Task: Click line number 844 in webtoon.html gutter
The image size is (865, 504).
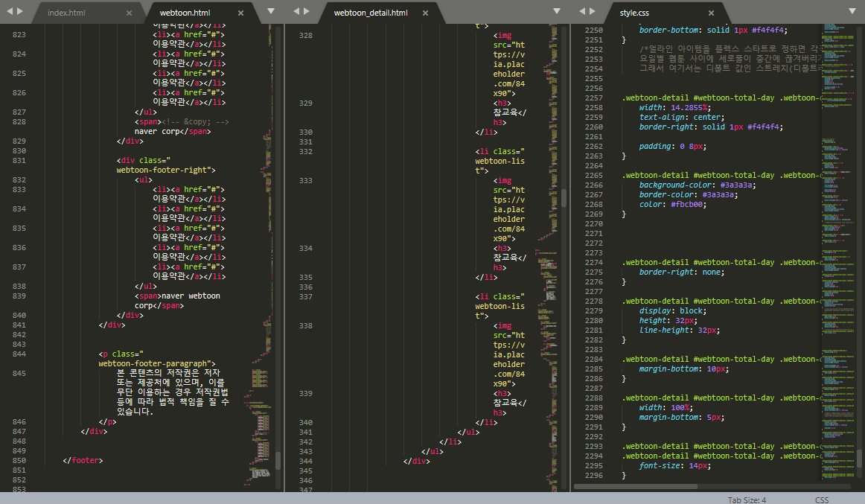Action: pos(19,354)
